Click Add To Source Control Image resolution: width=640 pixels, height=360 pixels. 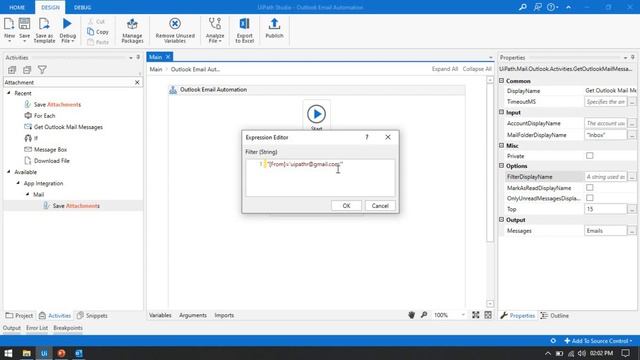598,341
